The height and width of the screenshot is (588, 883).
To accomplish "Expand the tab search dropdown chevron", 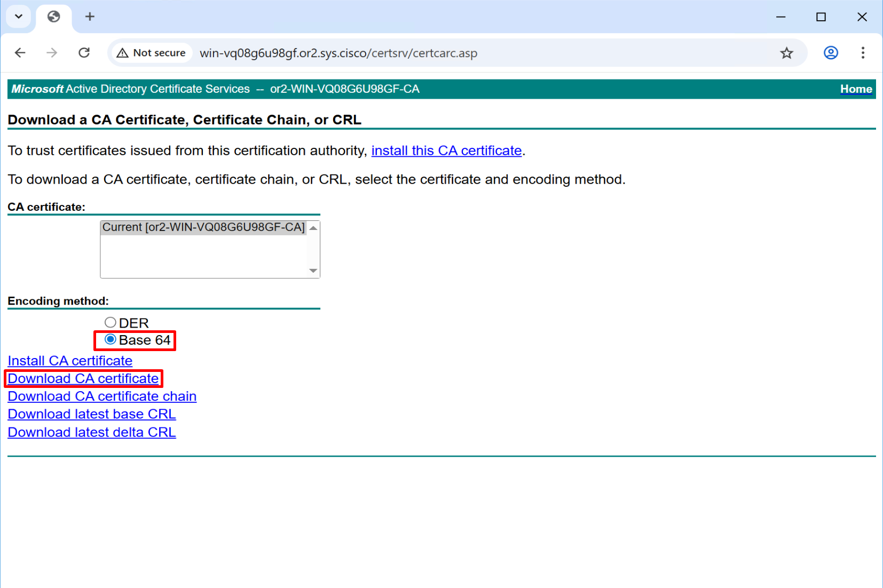I will [x=19, y=17].
